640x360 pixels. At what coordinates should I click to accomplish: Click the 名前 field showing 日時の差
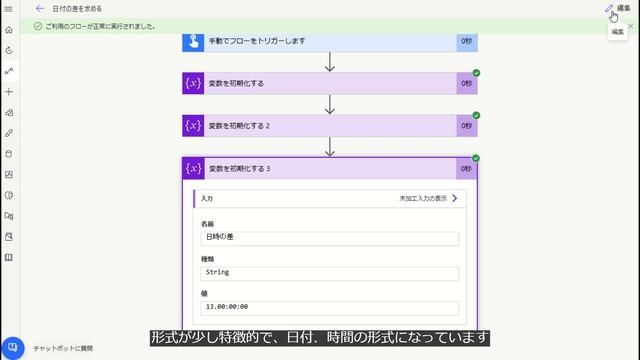coord(329,239)
